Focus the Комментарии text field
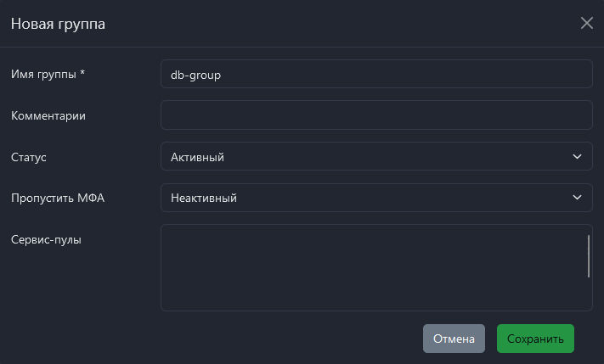 click(375, 115)
